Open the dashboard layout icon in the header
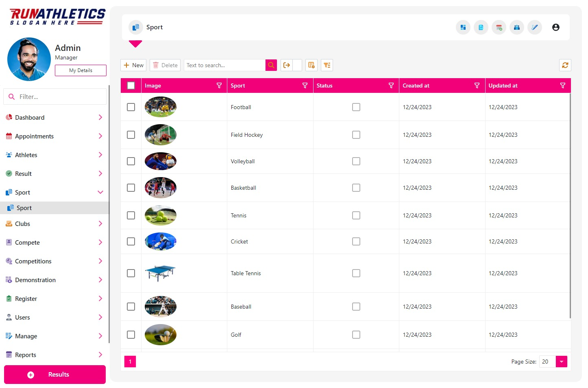Screen dimensions: 588x388 click(x=463, y=27)
